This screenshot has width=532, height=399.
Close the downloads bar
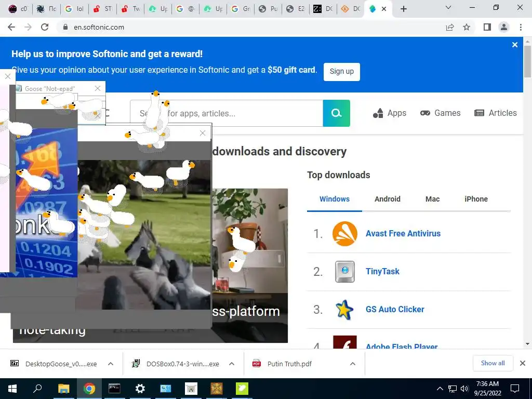tap(523, 363)
